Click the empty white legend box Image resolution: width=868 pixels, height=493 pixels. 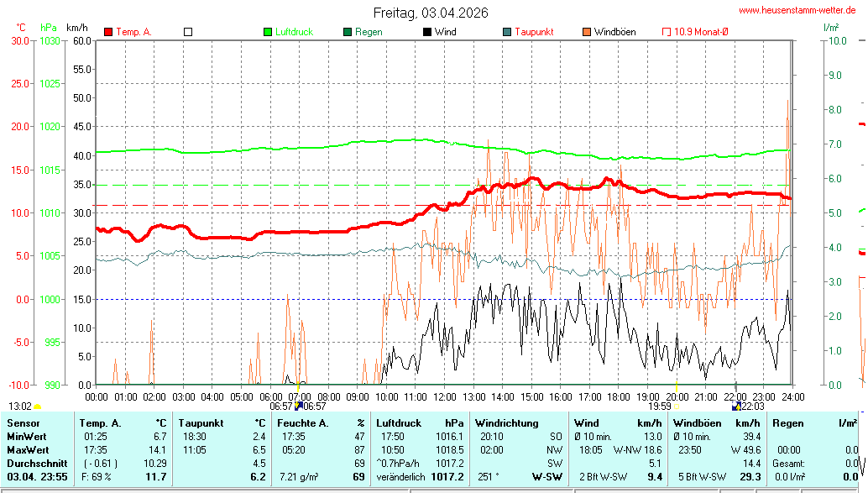tap(188, 32)
